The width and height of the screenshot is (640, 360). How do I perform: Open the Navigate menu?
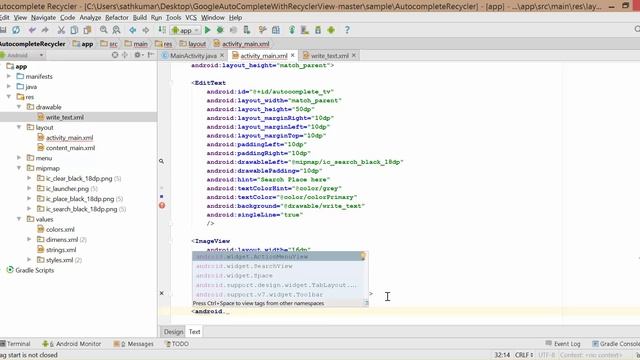43,18
